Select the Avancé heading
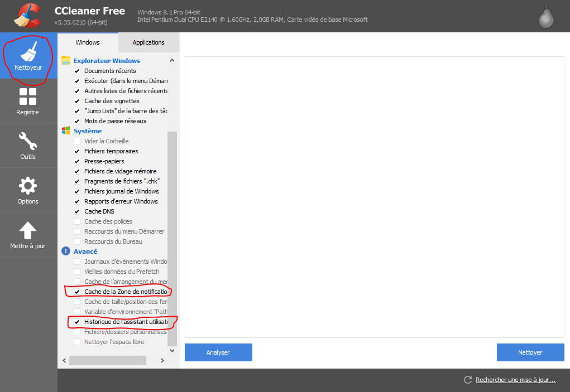This screenshot has width=570, height=392. click(85, 251)
